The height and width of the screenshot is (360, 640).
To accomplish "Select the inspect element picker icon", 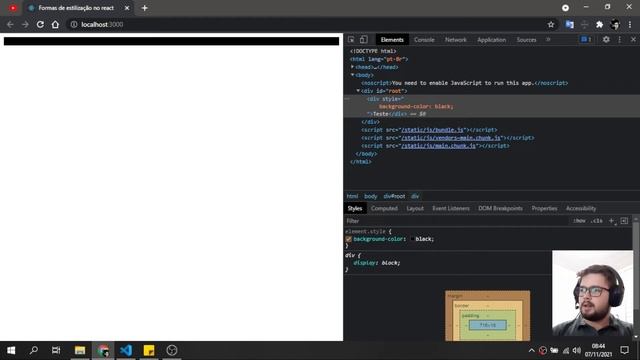I will pos(351,40).
